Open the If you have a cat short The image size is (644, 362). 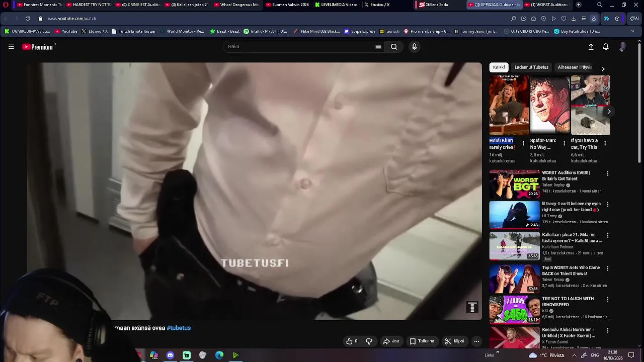(590, 106)
